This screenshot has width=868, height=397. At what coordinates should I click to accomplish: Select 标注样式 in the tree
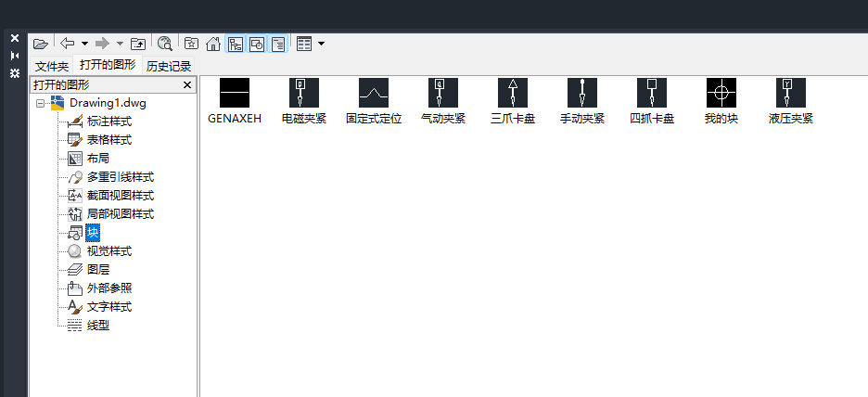(108, 122)
